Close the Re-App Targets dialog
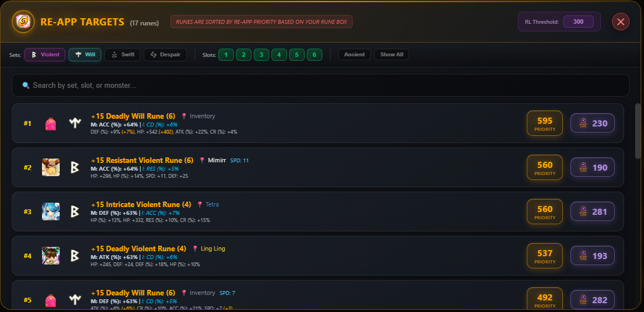 [x=620, y=22]
